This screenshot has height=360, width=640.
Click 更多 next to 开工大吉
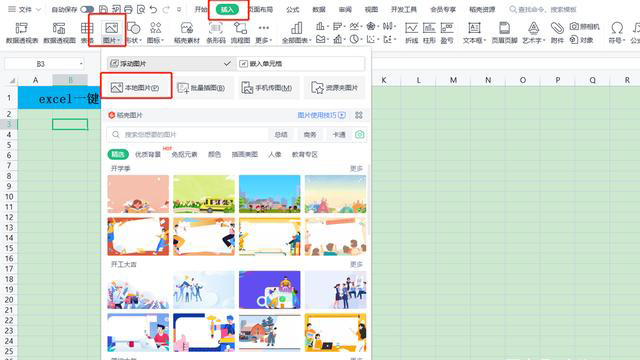(x=356, y=264)
